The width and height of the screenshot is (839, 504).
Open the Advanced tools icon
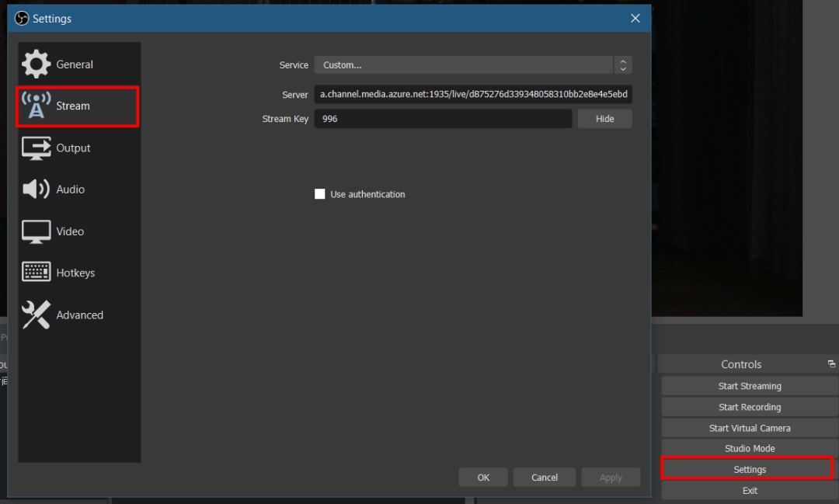tap(36, 315)
